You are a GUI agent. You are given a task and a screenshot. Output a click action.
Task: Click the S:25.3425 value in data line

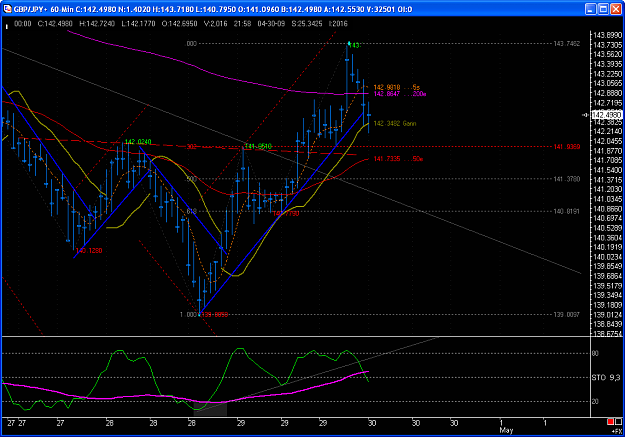(307, 24)
